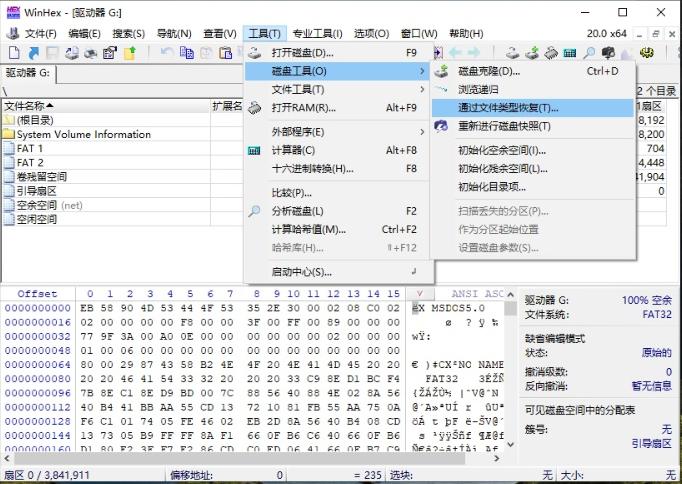Open the View (查看) menu
Image resolution: width=682 pixels, height=484 pixels.
point(220,33)
